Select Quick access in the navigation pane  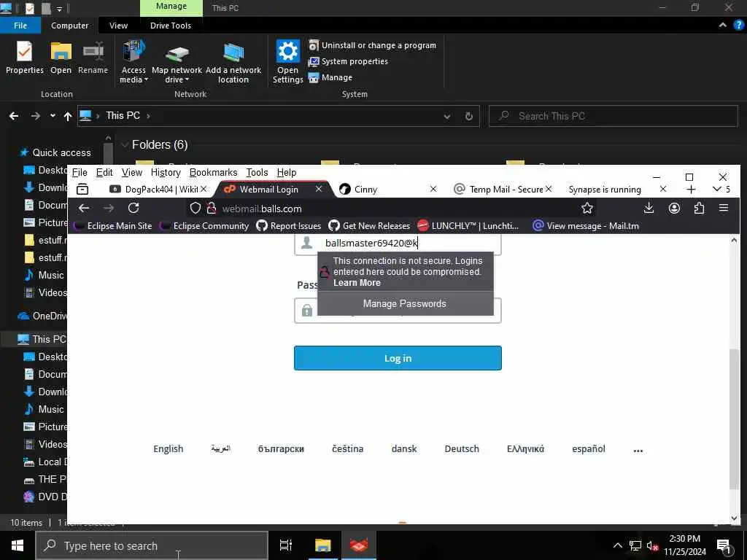click(x=61, y=152)
